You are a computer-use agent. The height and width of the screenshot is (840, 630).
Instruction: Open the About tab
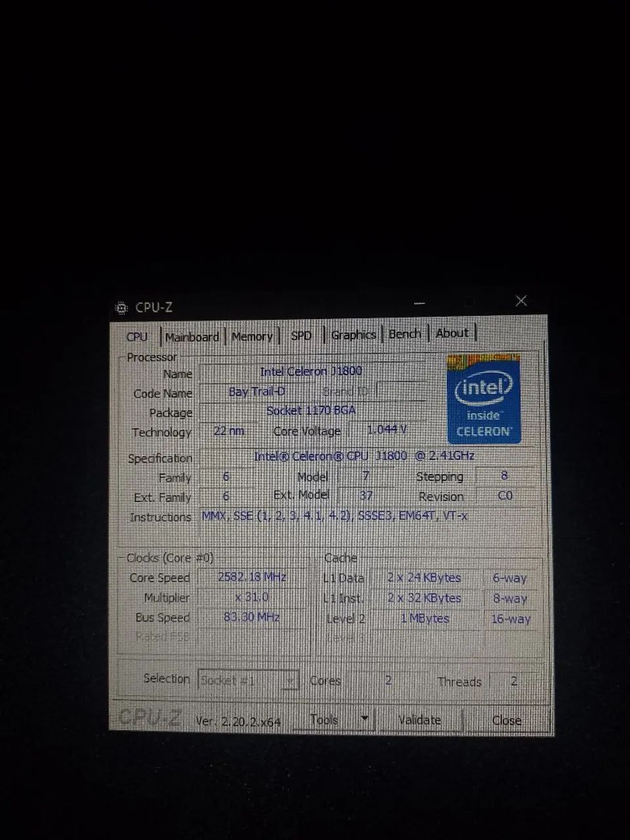pos(452,333)
